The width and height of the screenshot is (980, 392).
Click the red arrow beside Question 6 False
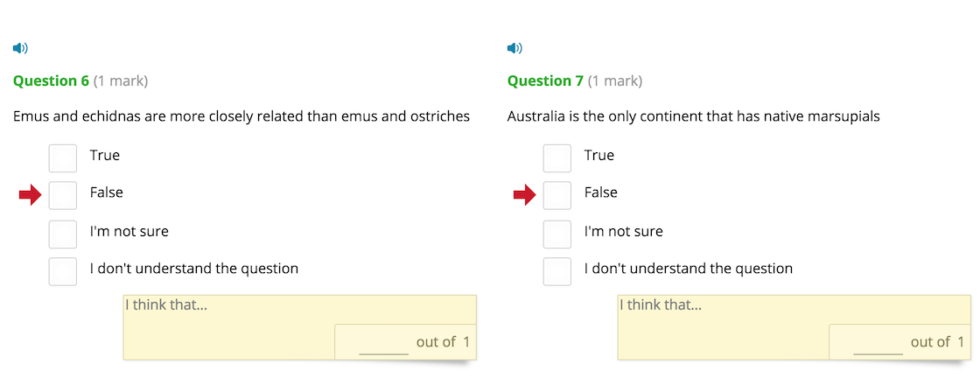coord(30,196)
